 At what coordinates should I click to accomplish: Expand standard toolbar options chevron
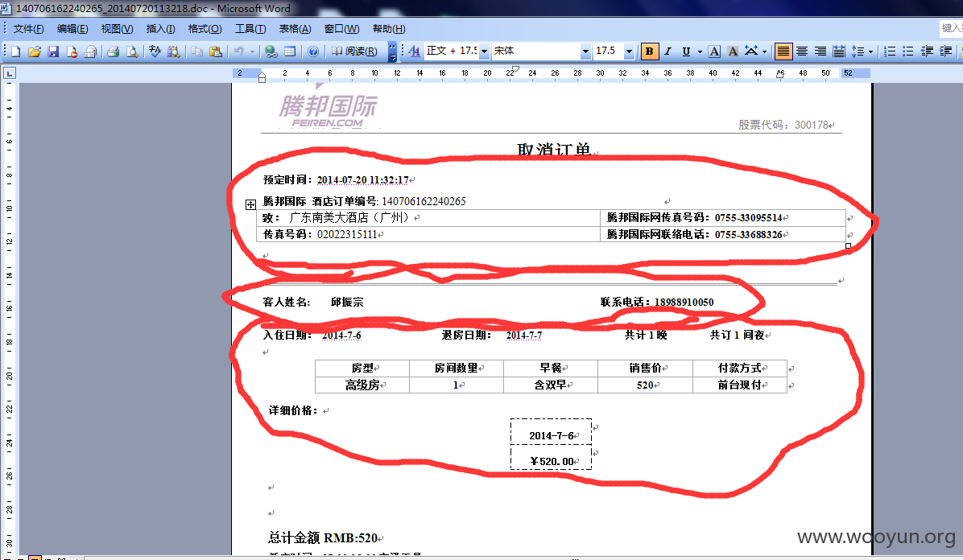point(392,51)
